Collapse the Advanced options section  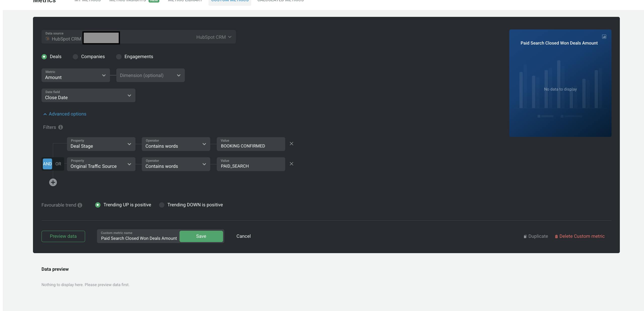click(x=65, y=114)
